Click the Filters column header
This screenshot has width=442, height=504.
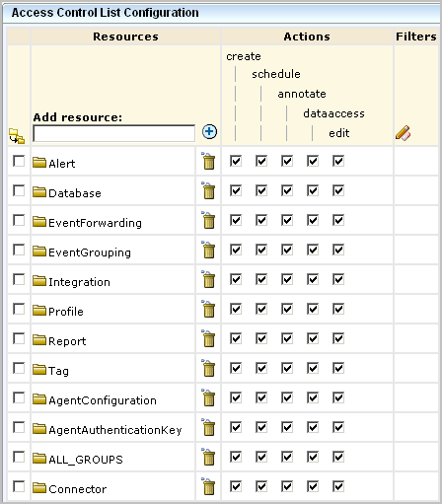(416, 36)
